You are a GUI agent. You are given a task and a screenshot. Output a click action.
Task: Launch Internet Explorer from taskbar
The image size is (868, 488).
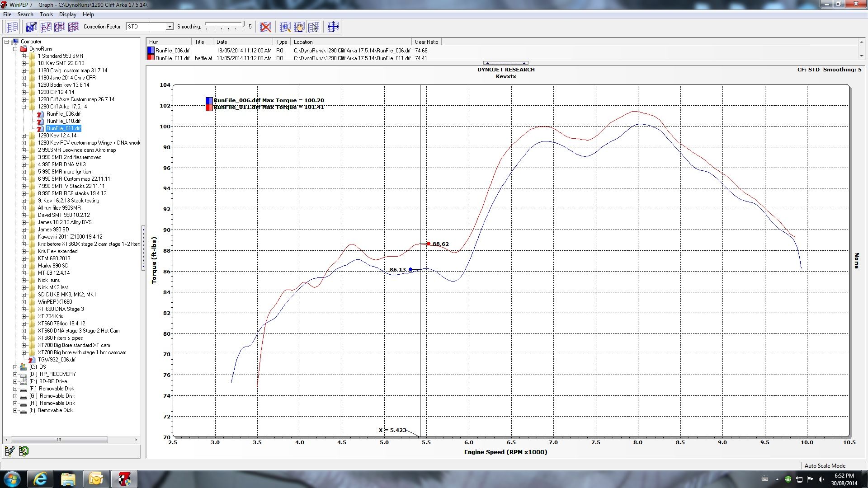(40, 479)
